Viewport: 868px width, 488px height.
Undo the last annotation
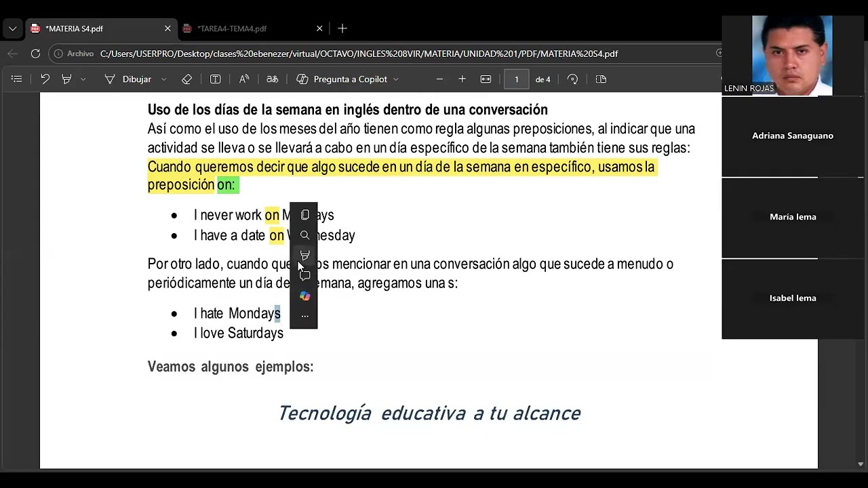pos(45,79)
